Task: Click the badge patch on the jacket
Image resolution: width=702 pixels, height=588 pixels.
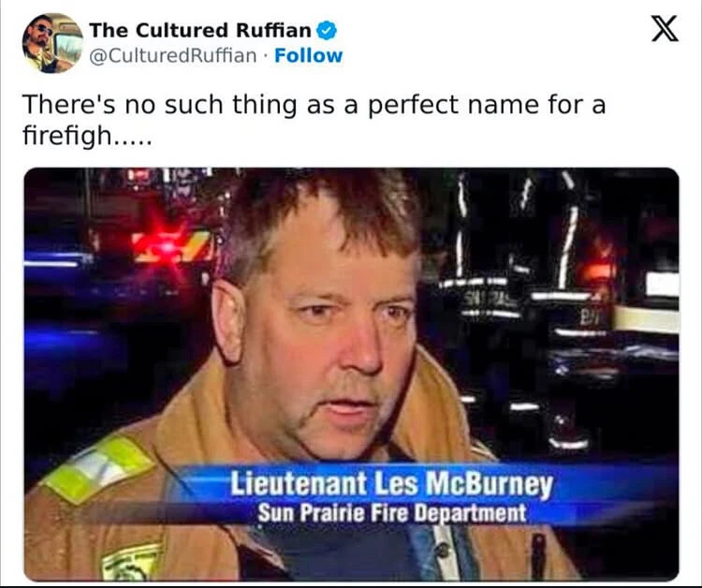Action: [130, 562]
